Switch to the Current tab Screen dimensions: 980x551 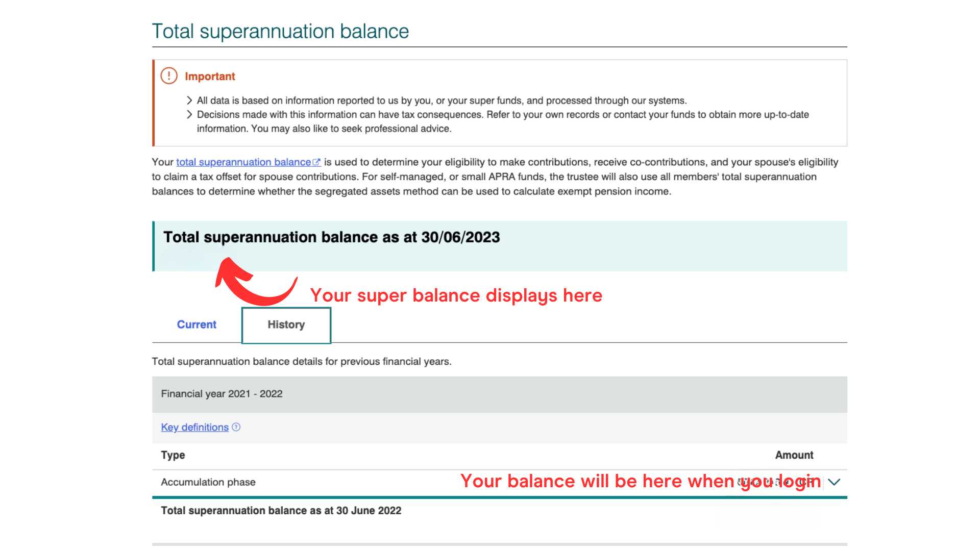coord(197,324)
